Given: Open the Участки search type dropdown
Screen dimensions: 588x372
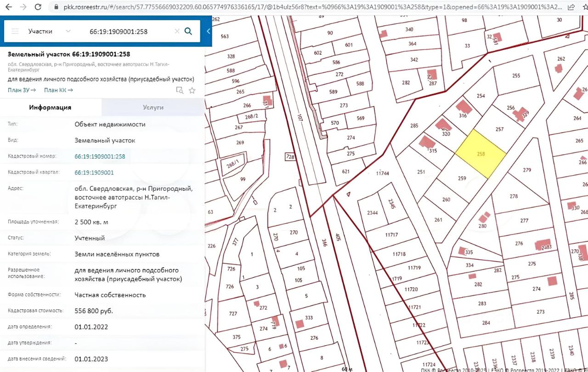Looking at the screenshot, I should (x=49, y=31).
